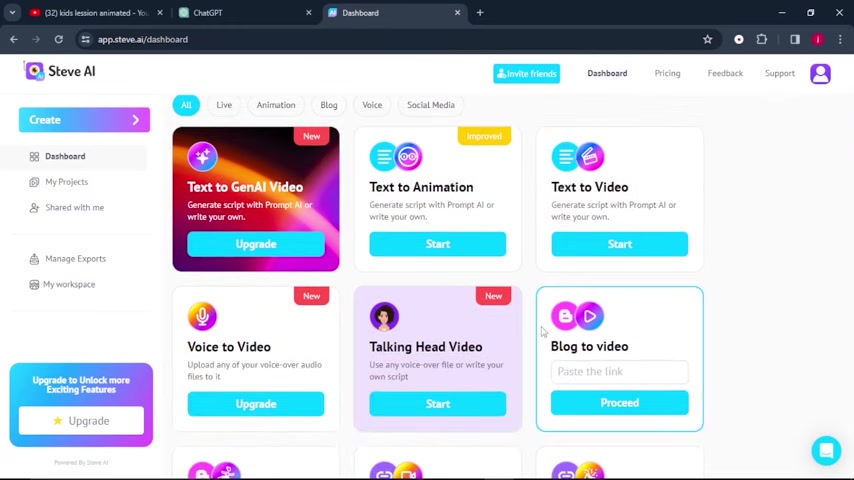Open the Support link

[x=779, y=73]
